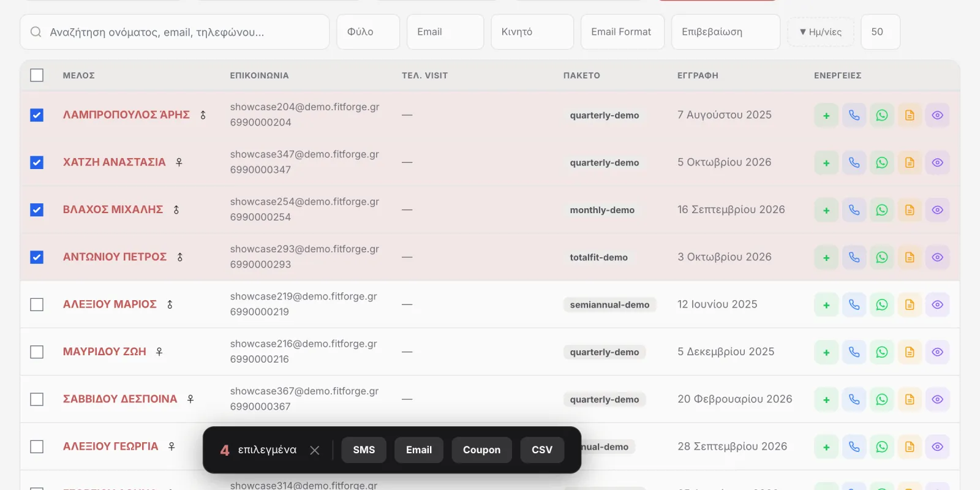Open the Φύλο filter dropdown
Viewport: 980px width, 490px height.
[x=368, y=32]
